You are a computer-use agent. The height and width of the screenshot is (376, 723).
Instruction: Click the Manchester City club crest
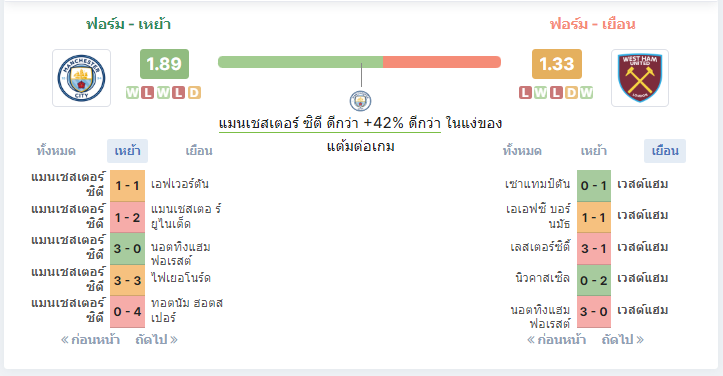[81, 78]
